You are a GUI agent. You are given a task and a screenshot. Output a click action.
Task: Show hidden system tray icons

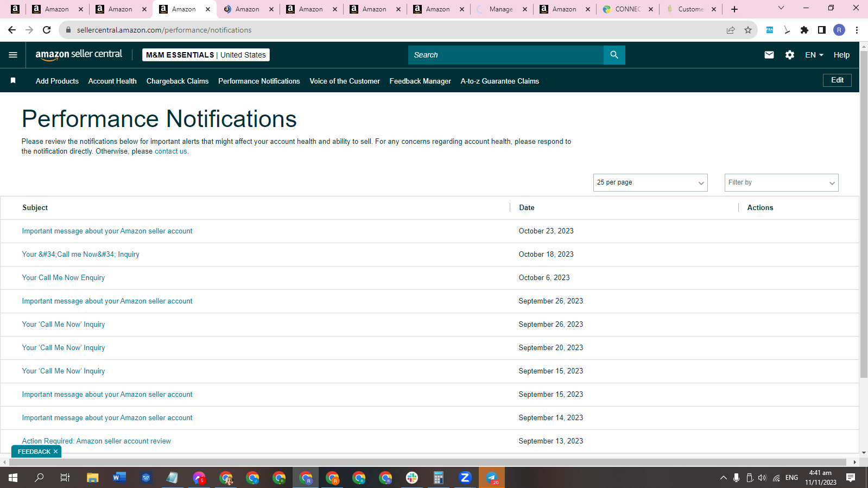pyautogui.click(x=723, y=478)
